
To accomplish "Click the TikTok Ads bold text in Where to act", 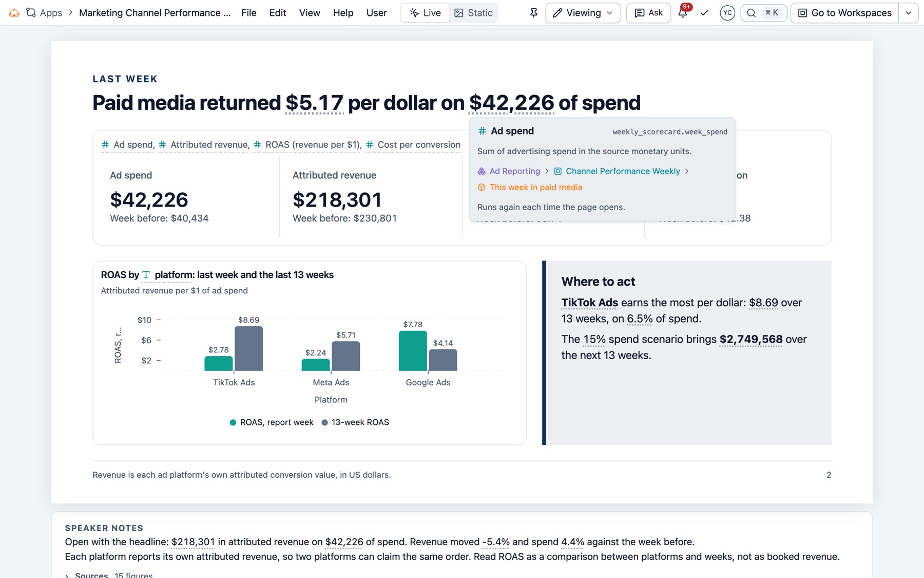I will [590, 303].
